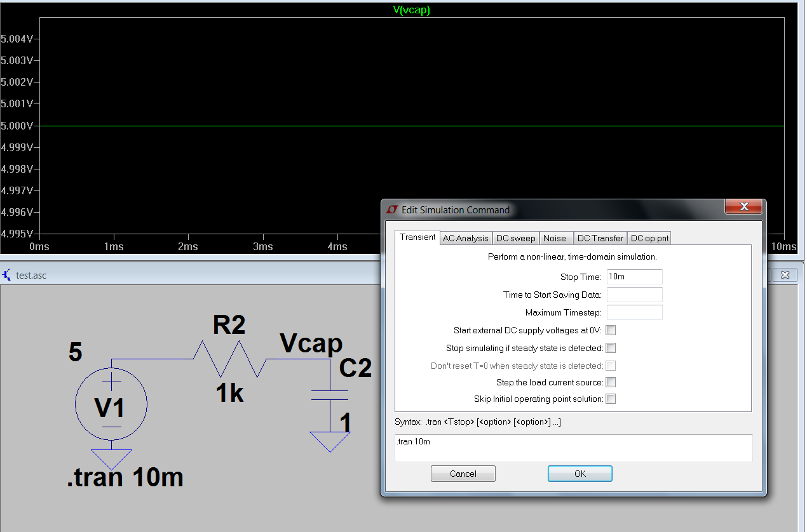Open the DC sweep tab

(x=516, y=238)
